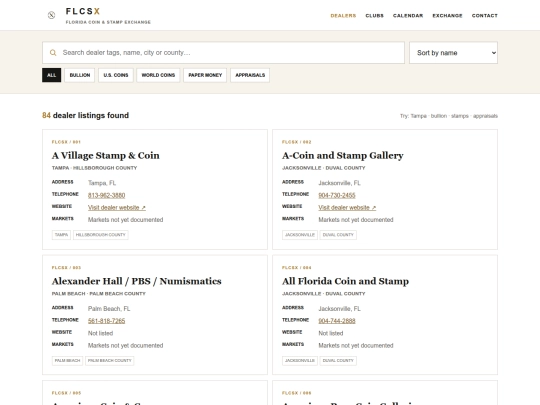This screenshot has width=540, height=405.
Task: Click the FLCSX round logo icon
Action: click(x=51, y=15)
